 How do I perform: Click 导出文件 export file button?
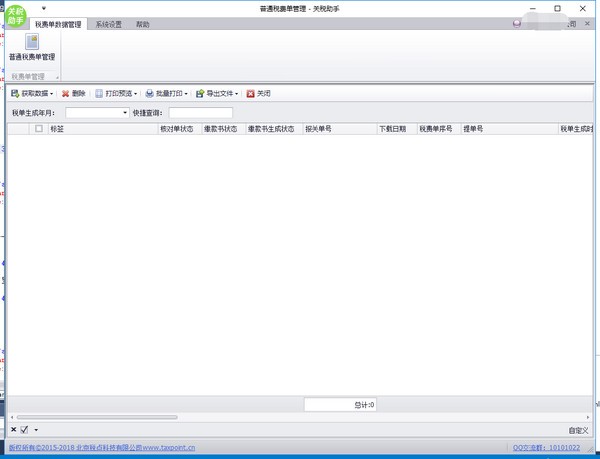coord(217,93)
